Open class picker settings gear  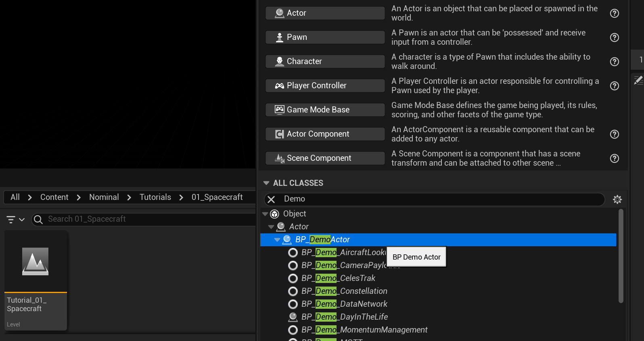point(617,199)
